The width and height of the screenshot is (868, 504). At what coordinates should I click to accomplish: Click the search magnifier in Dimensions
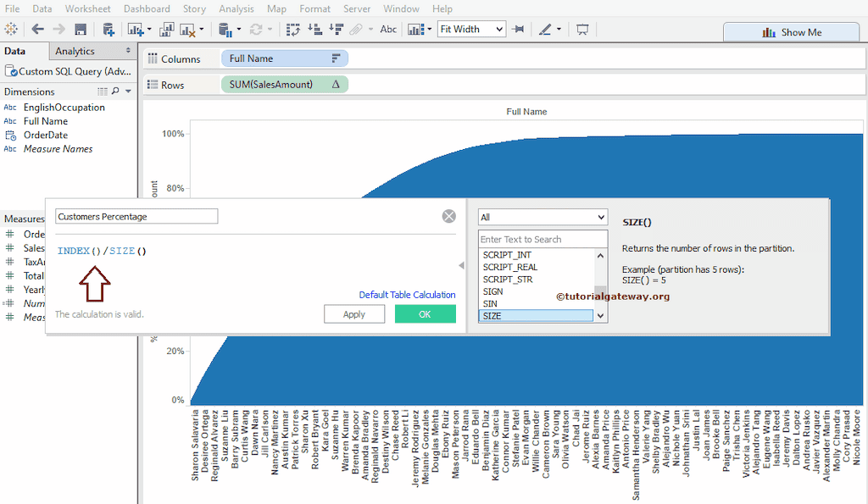click(115, 91)
